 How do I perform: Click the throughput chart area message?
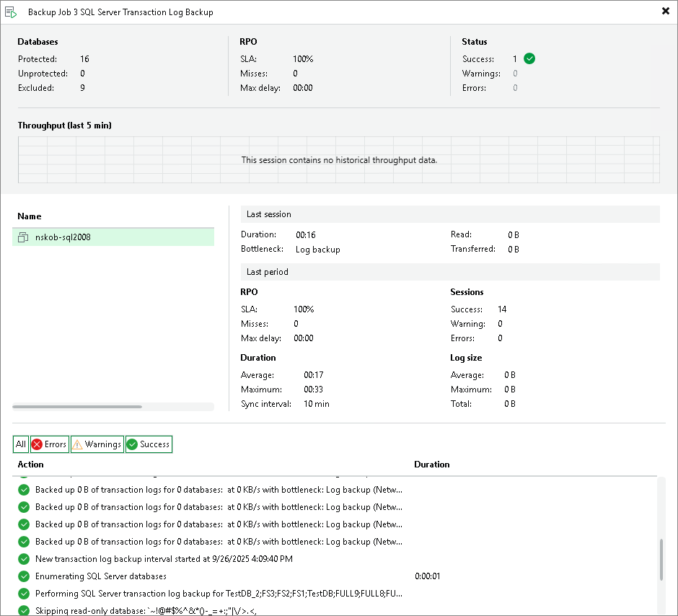click(339, 160)
